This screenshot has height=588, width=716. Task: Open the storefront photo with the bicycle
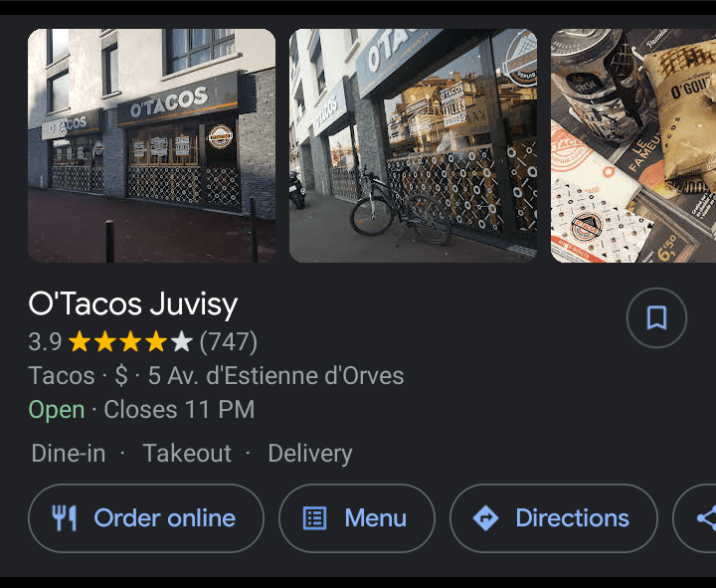[x=414, y=145]
